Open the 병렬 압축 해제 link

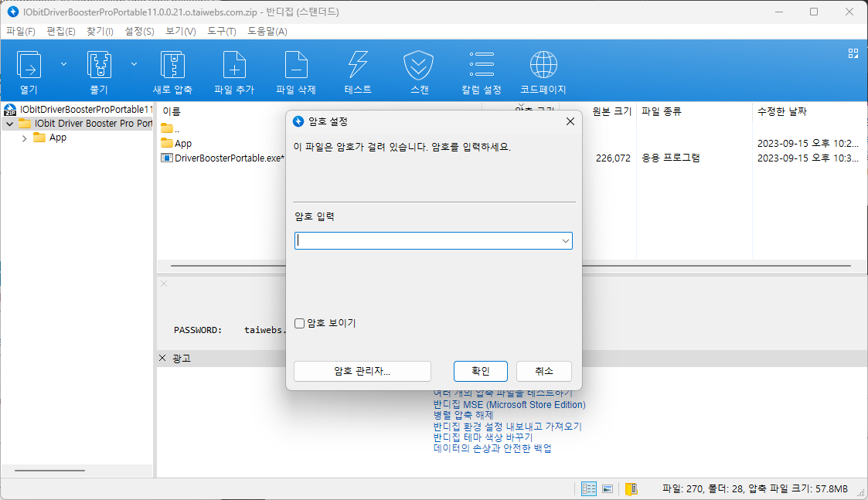[x=463, y=415]
